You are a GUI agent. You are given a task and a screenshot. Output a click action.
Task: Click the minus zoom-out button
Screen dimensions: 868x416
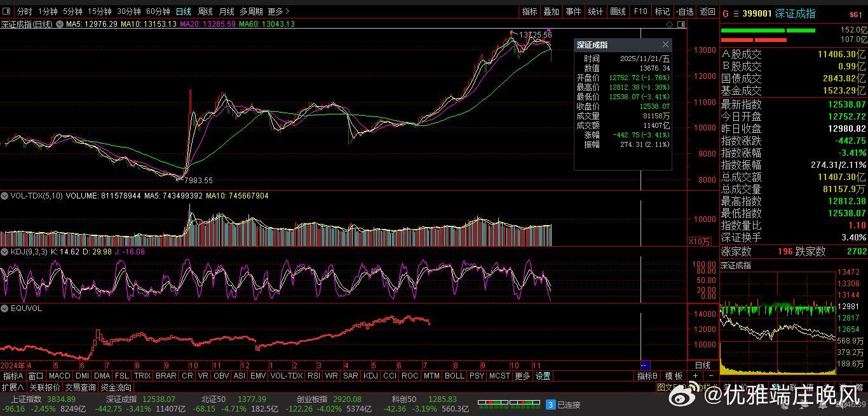tap(710, 376)
